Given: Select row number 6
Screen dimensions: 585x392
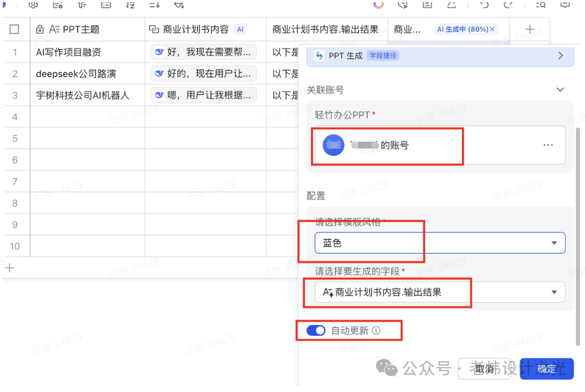Looking at the screenshot, I should coord(15,160).
